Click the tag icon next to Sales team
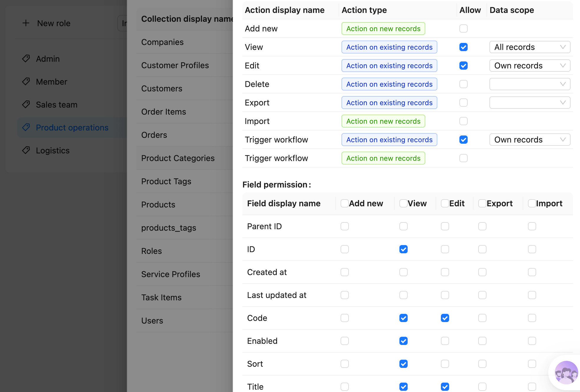Screen dimensions: 580x392 click(x=26, y=104)
